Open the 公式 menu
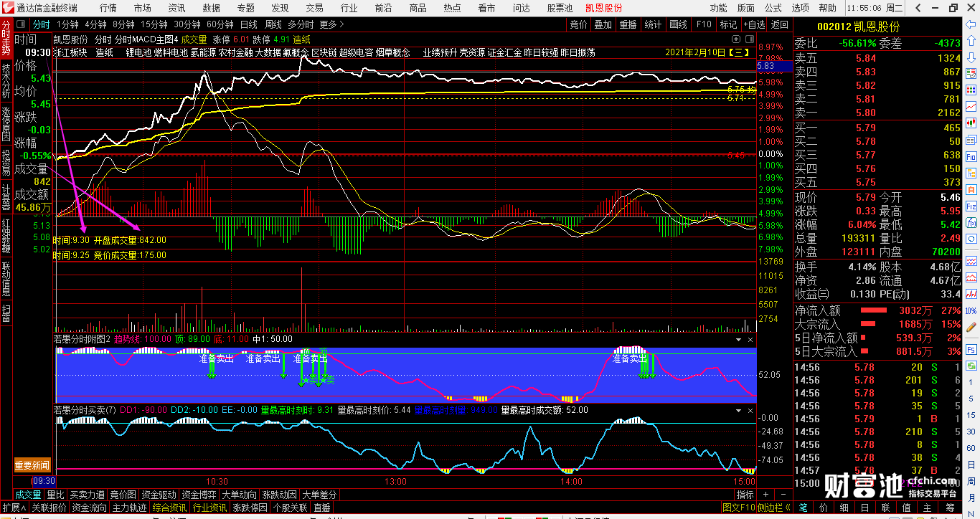Viewport: 980px width, 519px height. [773, 8]
